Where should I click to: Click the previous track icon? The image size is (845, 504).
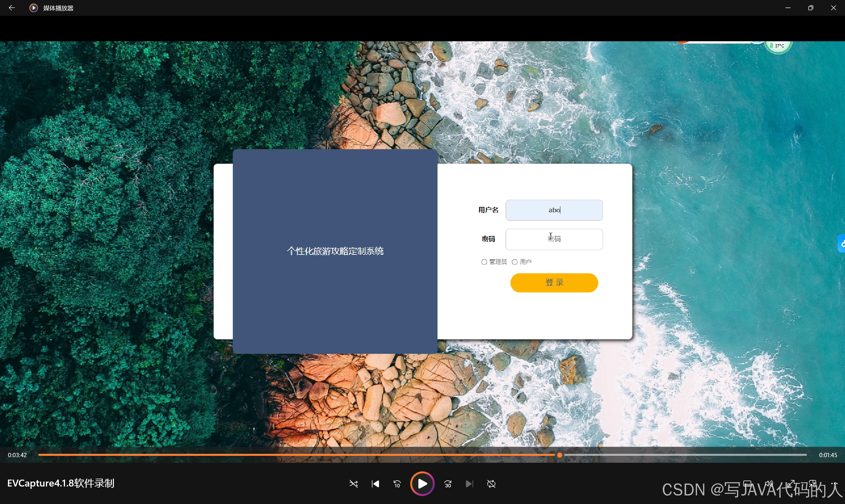(x=375, y=484)
